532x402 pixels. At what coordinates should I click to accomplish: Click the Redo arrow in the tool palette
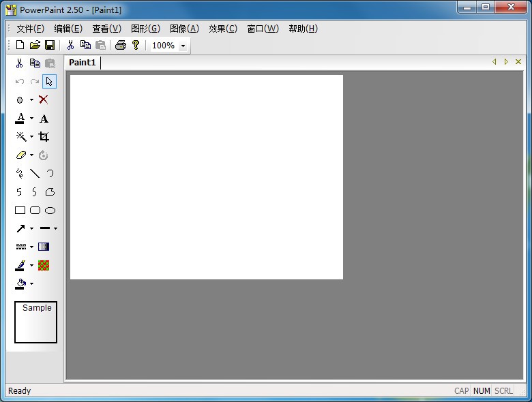click(x=35, y=81)
